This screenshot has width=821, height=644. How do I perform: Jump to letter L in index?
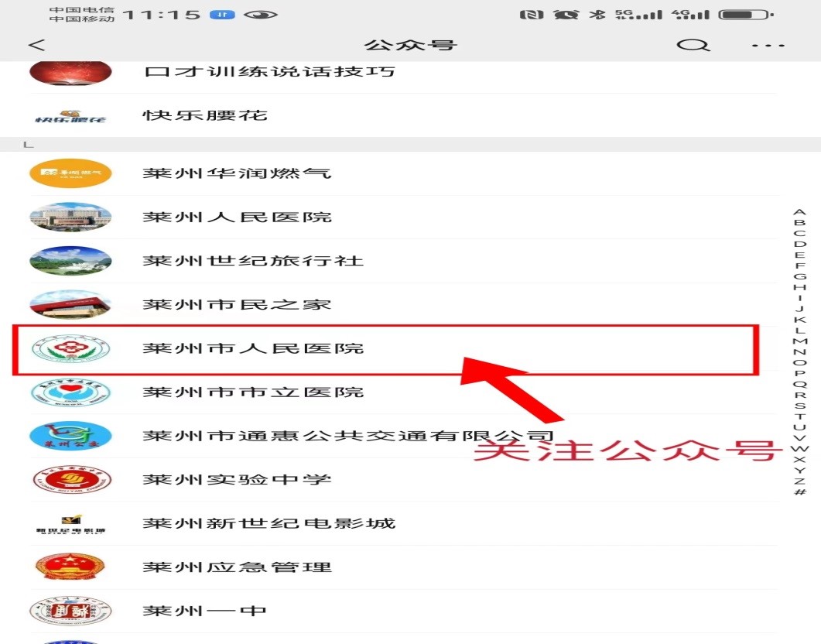coord(799,331)
